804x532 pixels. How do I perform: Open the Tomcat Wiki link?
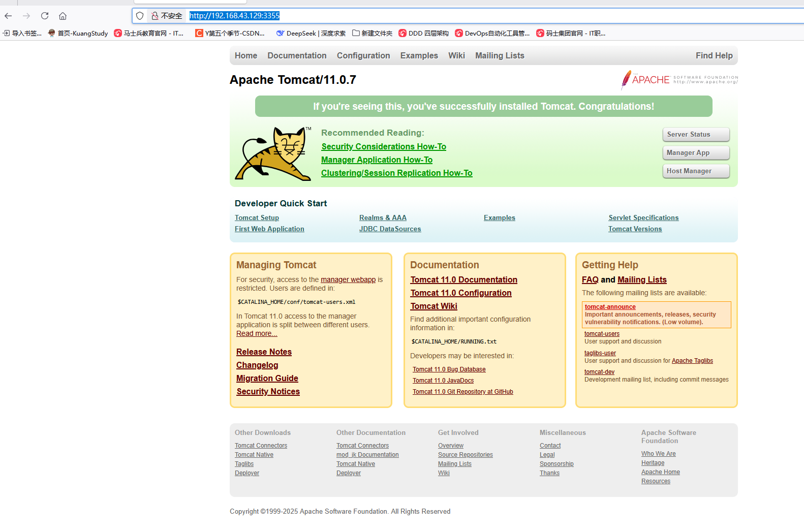[434, 306]
